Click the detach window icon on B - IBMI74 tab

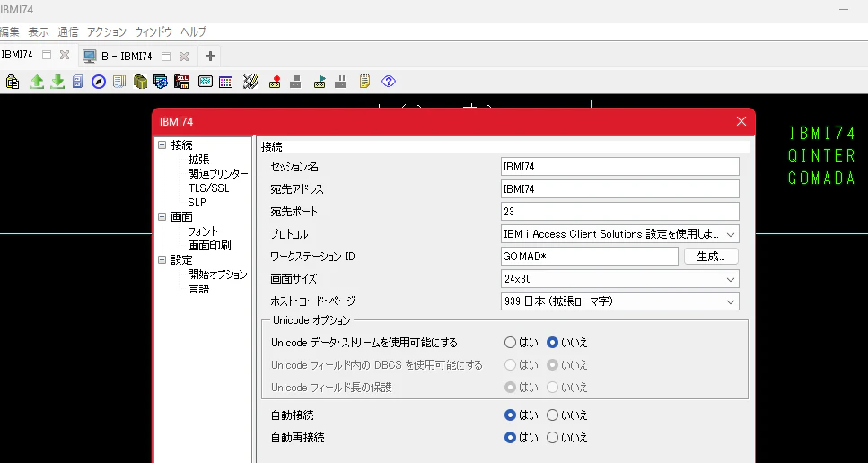166,57
